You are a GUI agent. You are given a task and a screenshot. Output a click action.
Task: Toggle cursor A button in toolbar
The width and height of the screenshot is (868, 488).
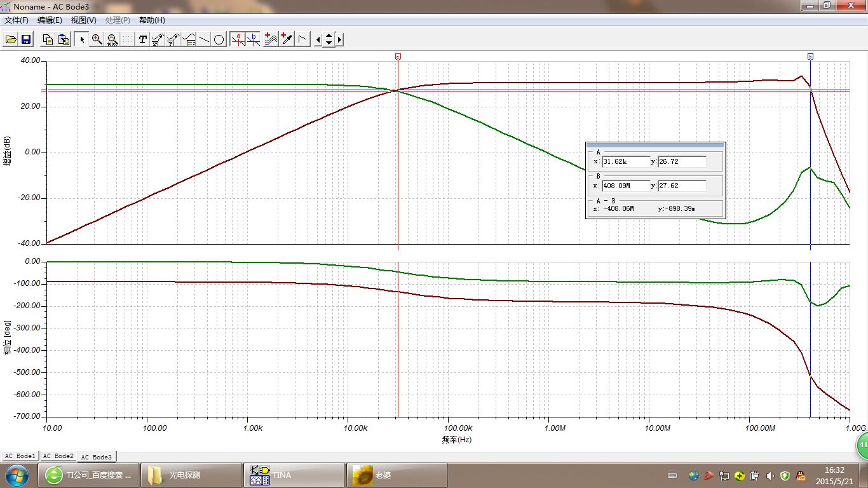point(238,39)
